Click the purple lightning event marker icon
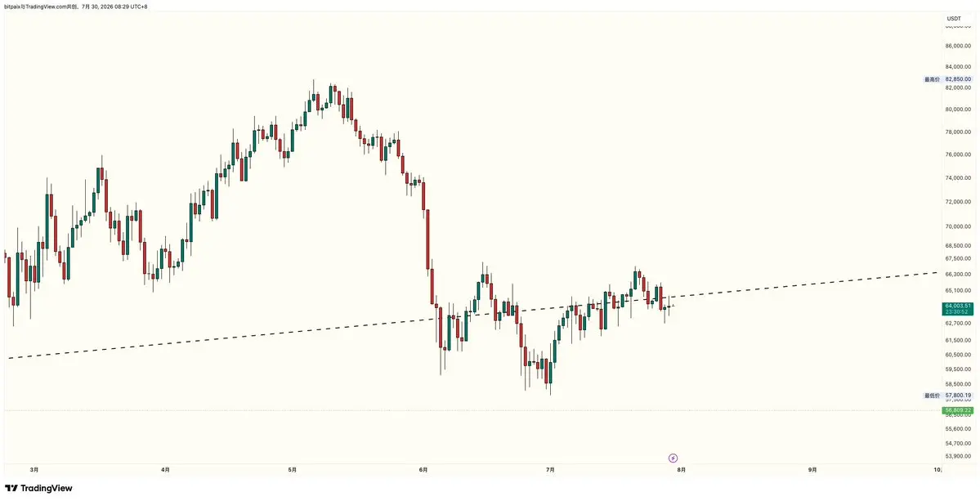The image size is (980, 501). [673, 458]
